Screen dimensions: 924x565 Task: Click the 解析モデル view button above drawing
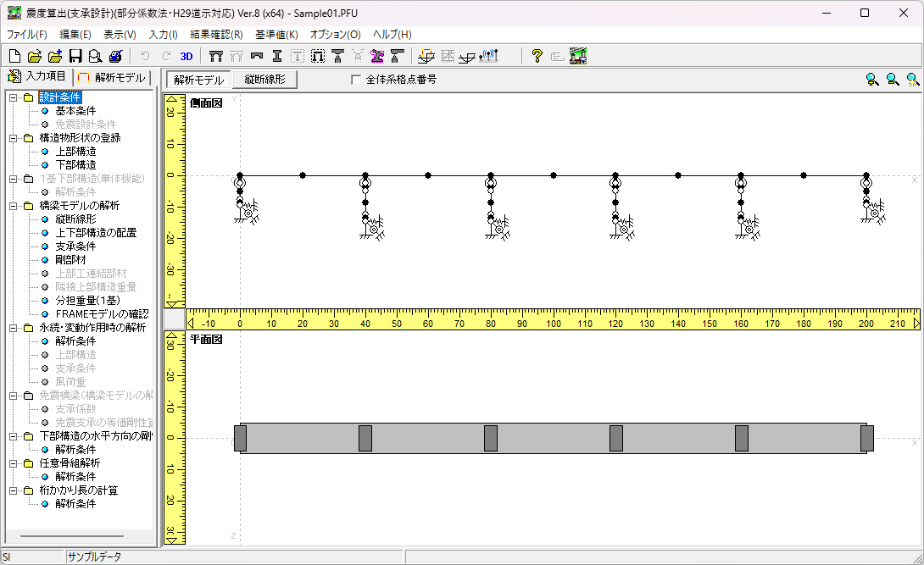[x=199, y=80]
